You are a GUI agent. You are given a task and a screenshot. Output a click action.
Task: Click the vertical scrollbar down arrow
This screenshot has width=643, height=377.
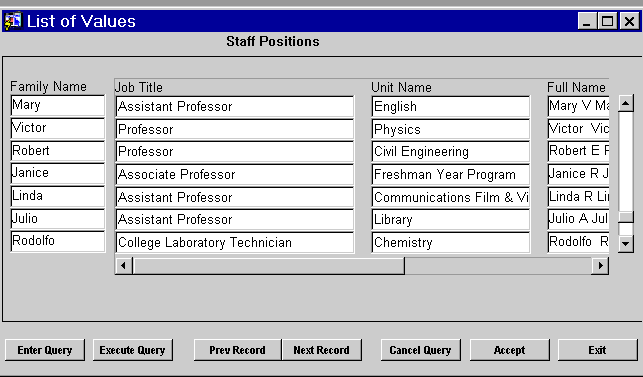tap(625, 244)
